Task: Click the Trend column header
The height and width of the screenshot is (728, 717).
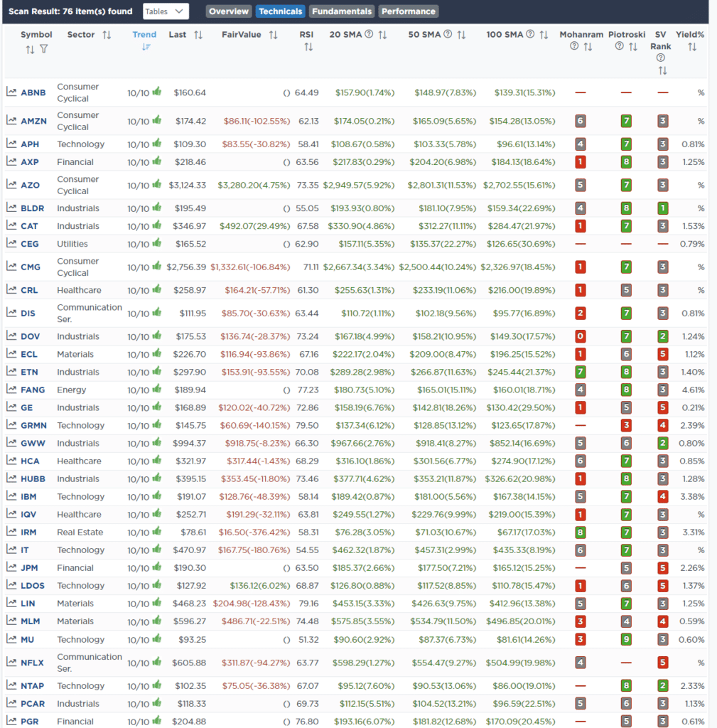Action: tap(144, 34)
